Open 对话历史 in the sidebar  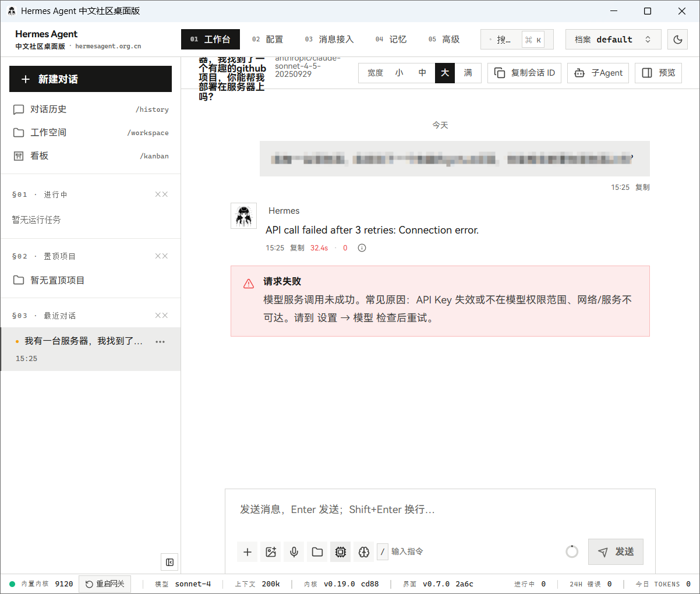[x=90, y=109]
